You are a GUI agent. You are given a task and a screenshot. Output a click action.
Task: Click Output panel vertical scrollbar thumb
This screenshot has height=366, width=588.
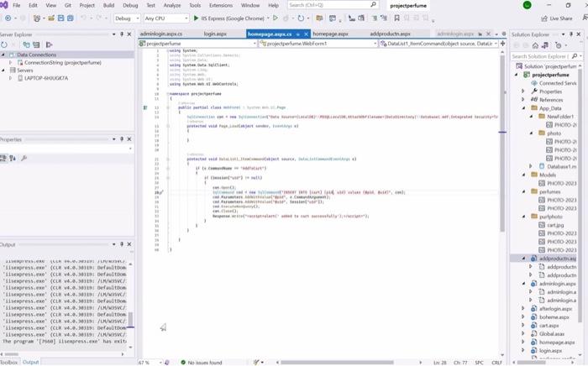point(130,320)
